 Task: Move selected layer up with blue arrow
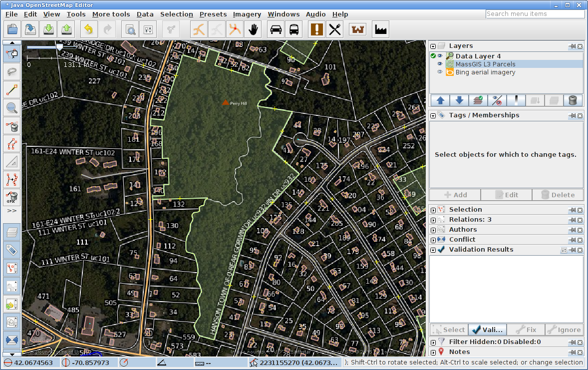(x=440, y=100)
